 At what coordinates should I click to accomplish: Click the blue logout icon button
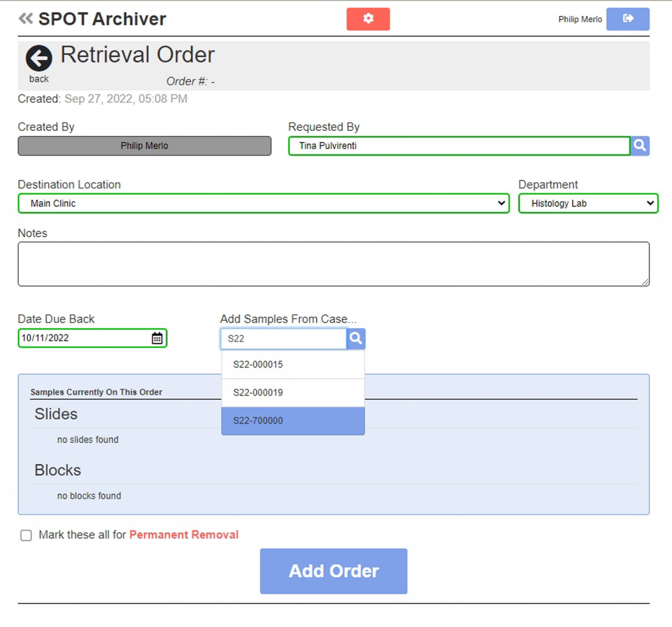coord(627,19)
